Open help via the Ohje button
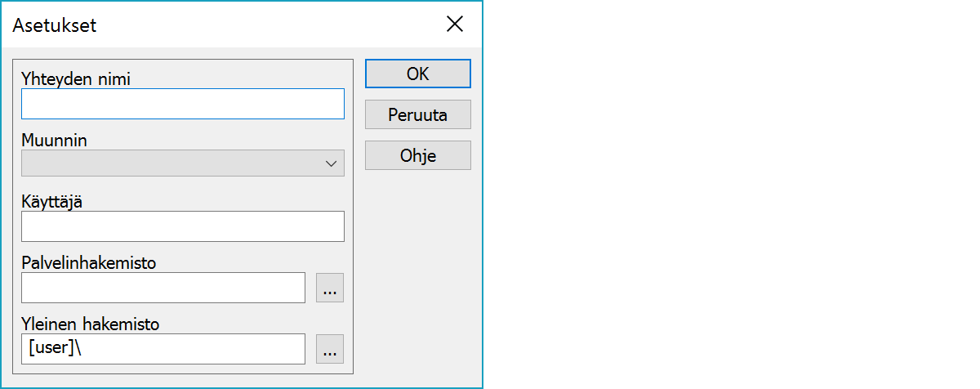Image resolution: width=980 pixels, height=389 pixels. tap(417, 155)
